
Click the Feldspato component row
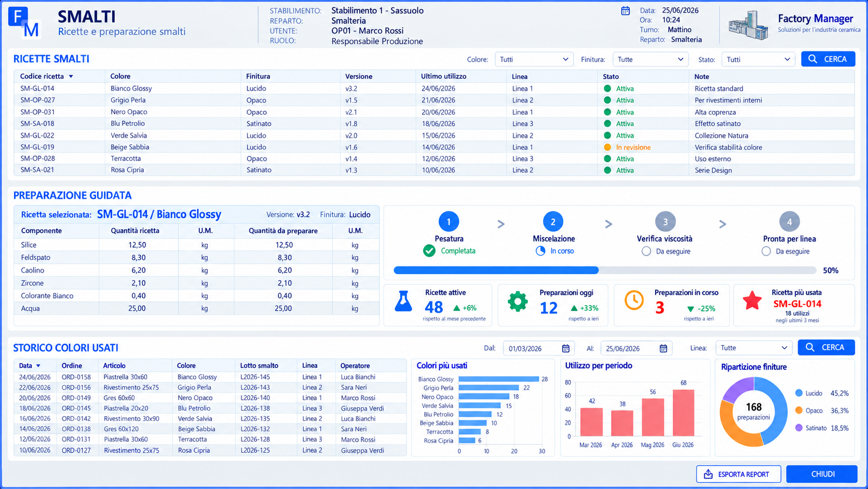[x=196, y=257]
